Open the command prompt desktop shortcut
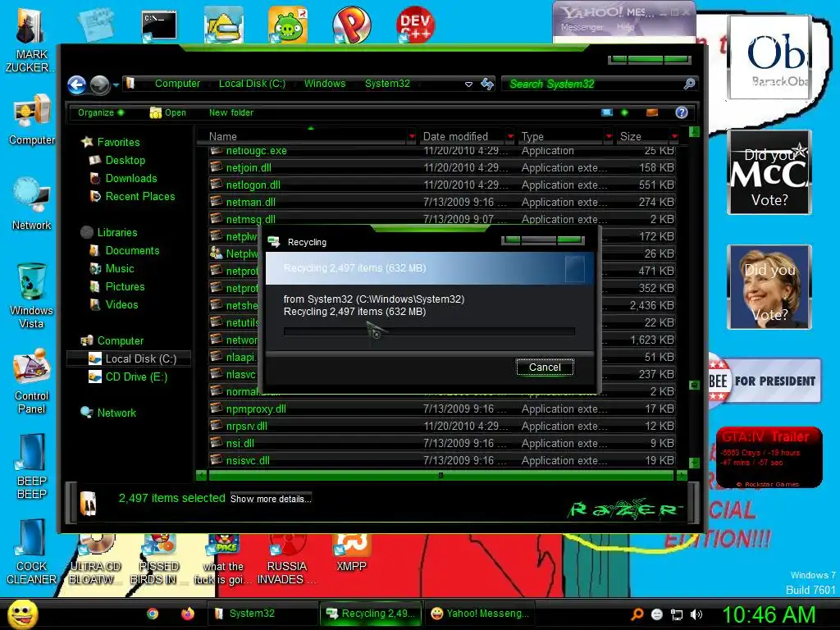Screen dimensions: 840x630 159,25
